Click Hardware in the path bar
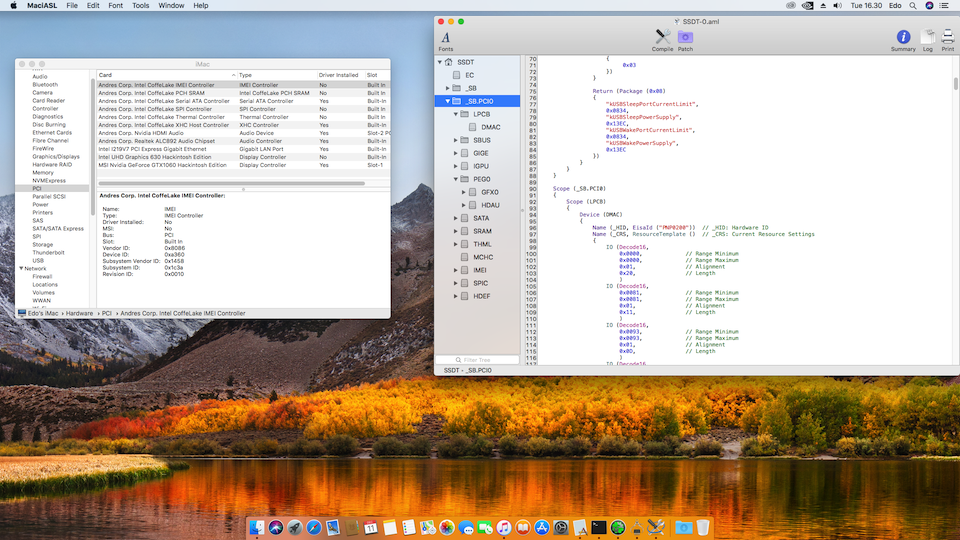The image size is (960, 540). (80, 313)
